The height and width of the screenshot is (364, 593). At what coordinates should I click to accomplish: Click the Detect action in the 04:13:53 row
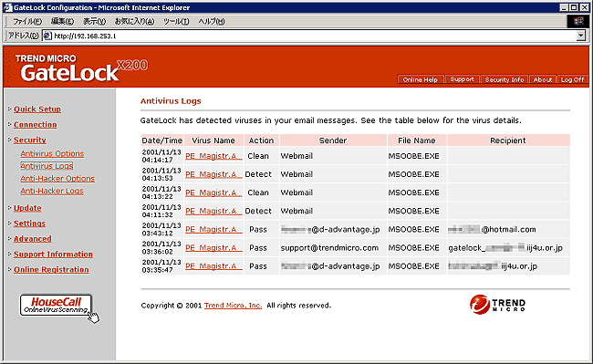point(258,174)
